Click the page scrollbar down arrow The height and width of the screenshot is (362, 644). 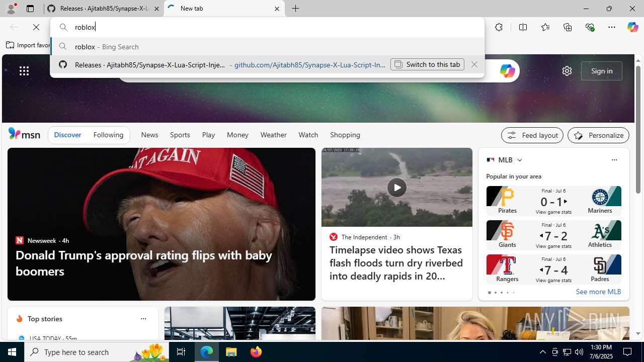pyautogui.click(x=638, y=333)
